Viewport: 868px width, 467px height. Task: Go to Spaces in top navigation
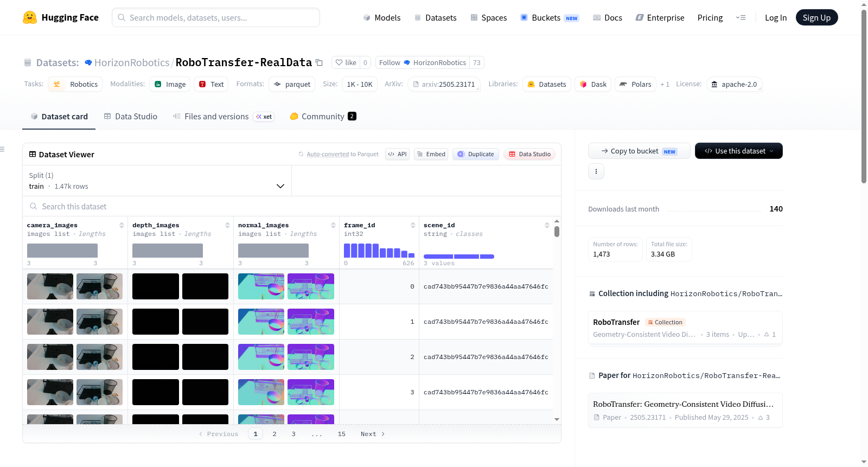tap(488, 17)
